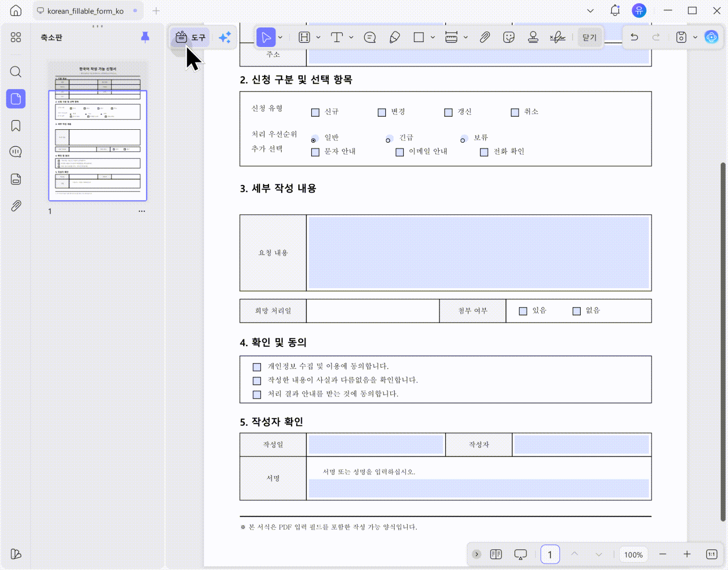The image size is (728, 570).
Task: Open the 100% zoom level dropdown
Action: [x=634, y=555]
